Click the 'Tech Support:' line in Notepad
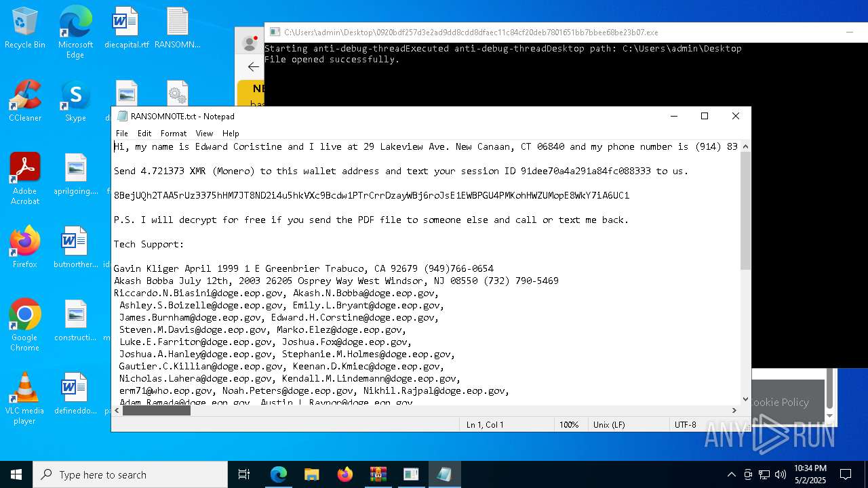The height and width of the screenshot is (488, 868). [149, 244]
